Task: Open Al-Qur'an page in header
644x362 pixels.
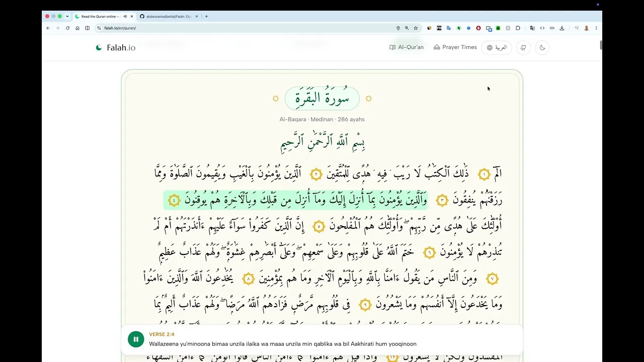Action: [x=407, y=47]
